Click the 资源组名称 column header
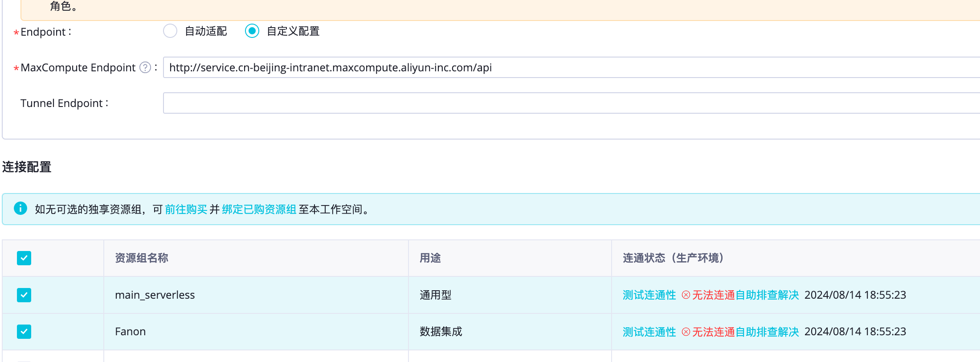Viewport: 980px width, 362px height. click(x=142, y=258)
